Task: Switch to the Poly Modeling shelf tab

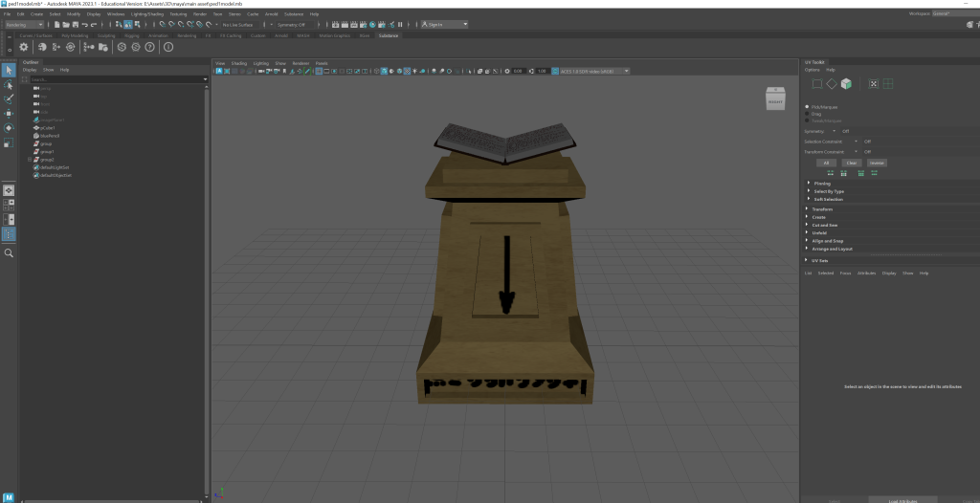Action: 74,35
